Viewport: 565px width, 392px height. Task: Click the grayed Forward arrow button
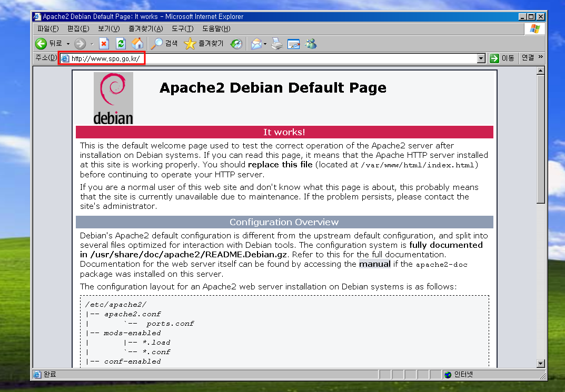click(x=80, y=44)
